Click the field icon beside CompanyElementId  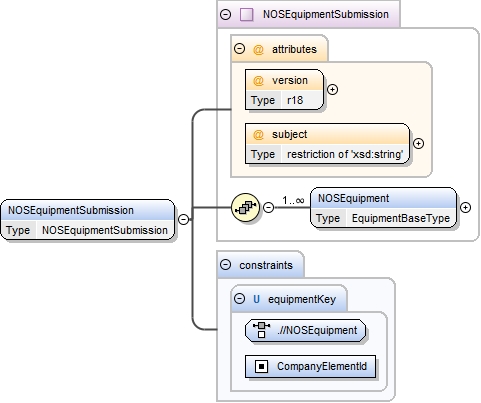[262, 367]
